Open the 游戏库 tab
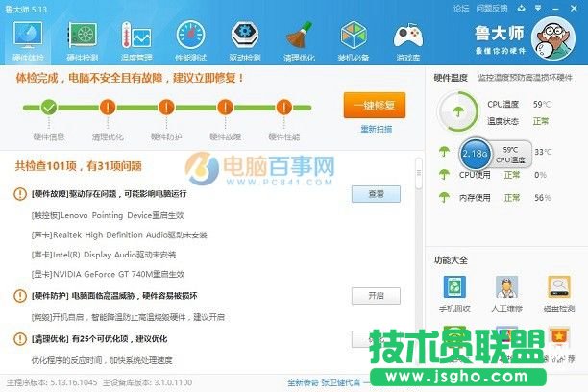 click(408, 41)
